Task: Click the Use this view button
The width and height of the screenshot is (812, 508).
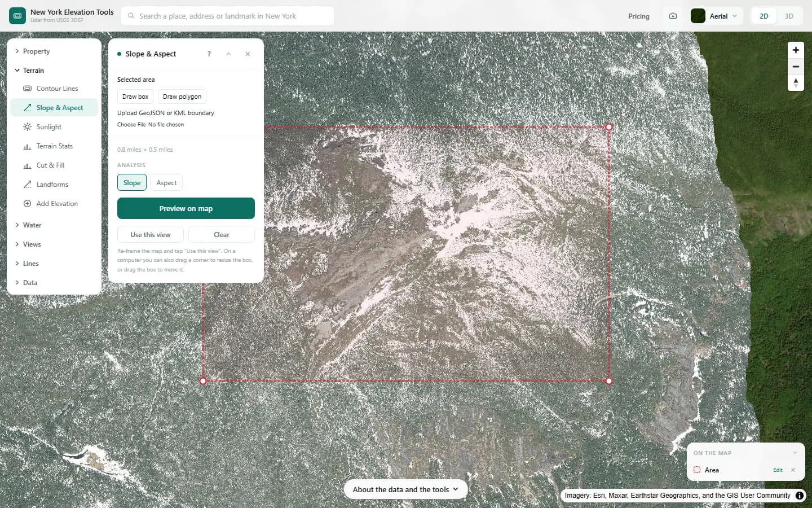Action: pyautogui.click(x=151, y=235)
